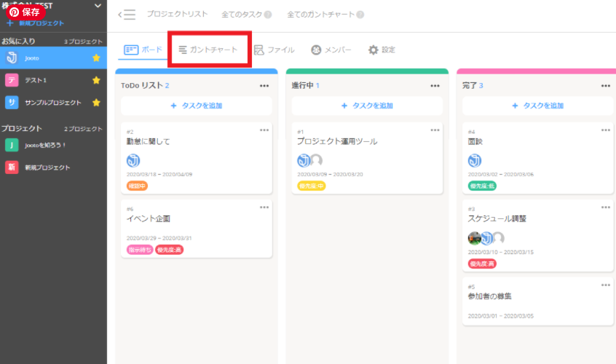Click the Pinterest 保存 save button
The height and width of the screenshot is (364, 616).
[25, 12]
